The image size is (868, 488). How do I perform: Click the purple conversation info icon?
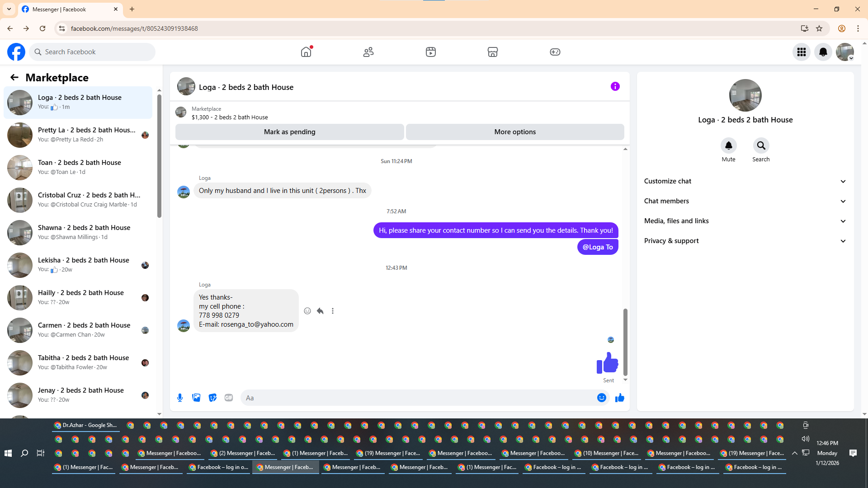pos(615,86)
